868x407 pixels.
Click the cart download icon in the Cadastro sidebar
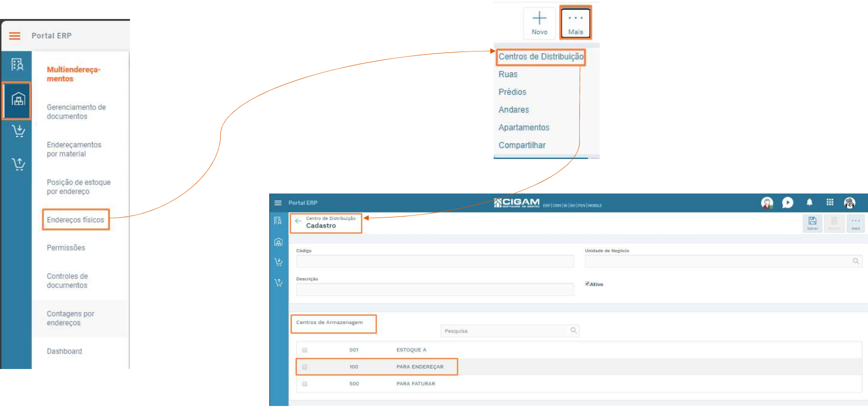pyautogui.click(x=278, y=262)
